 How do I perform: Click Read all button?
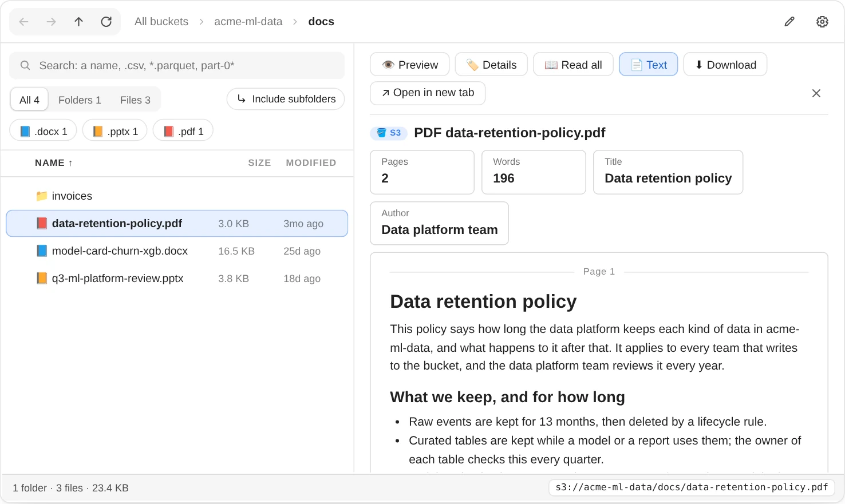(x=573, y=65)
